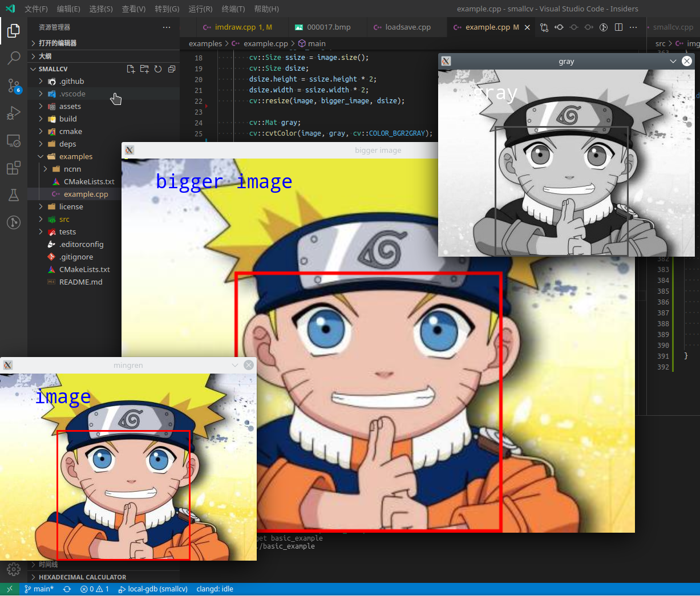This screenshot has height=596, width=700.
Task: Open the 帮助(H) menu
Action: tap(266, 9)
